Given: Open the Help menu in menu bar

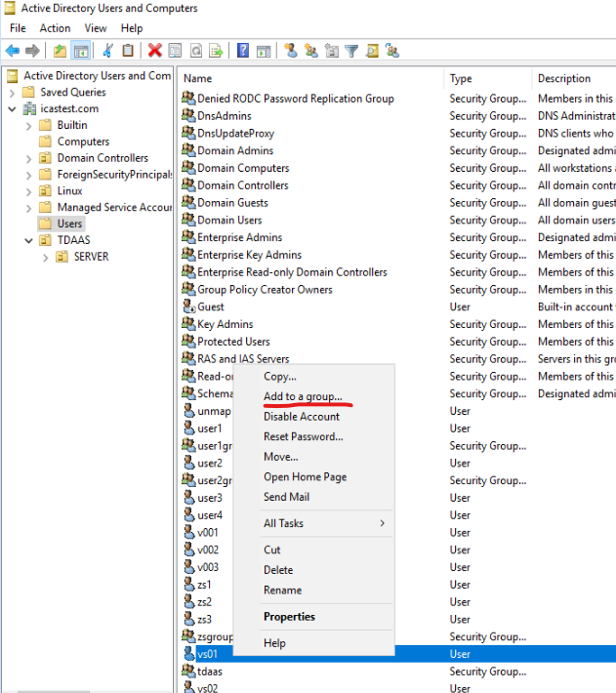Looking at the screenshot, I should [132, 28].
